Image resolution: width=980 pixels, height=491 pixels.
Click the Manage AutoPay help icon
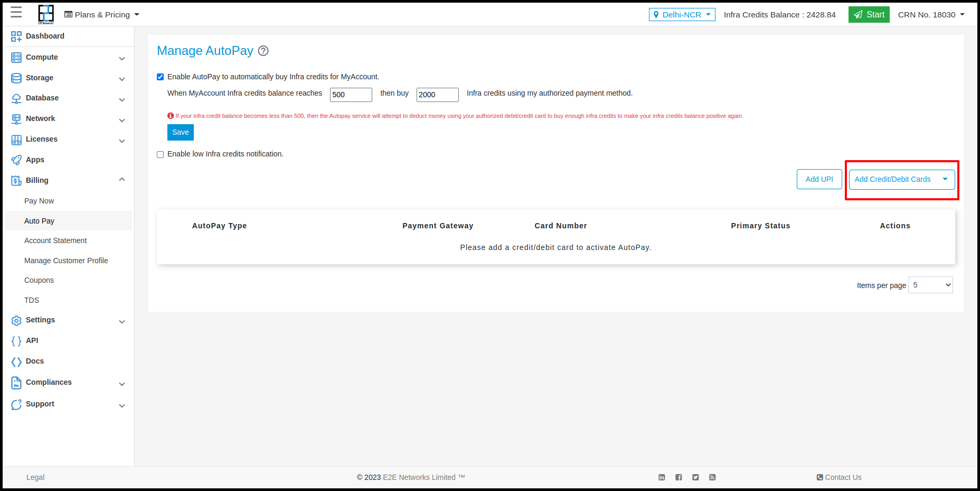pyautogui.click(x=263, y=51)
